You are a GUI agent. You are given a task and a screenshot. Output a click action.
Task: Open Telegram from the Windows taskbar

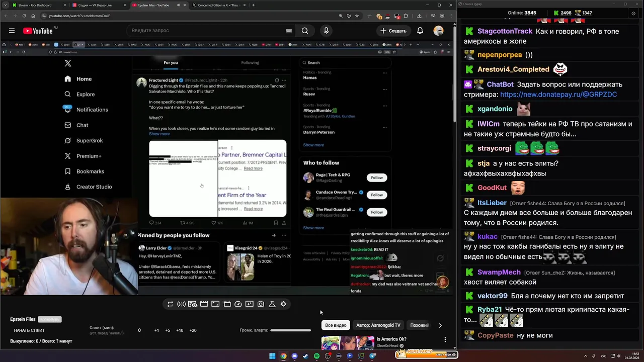coord(373,356)
